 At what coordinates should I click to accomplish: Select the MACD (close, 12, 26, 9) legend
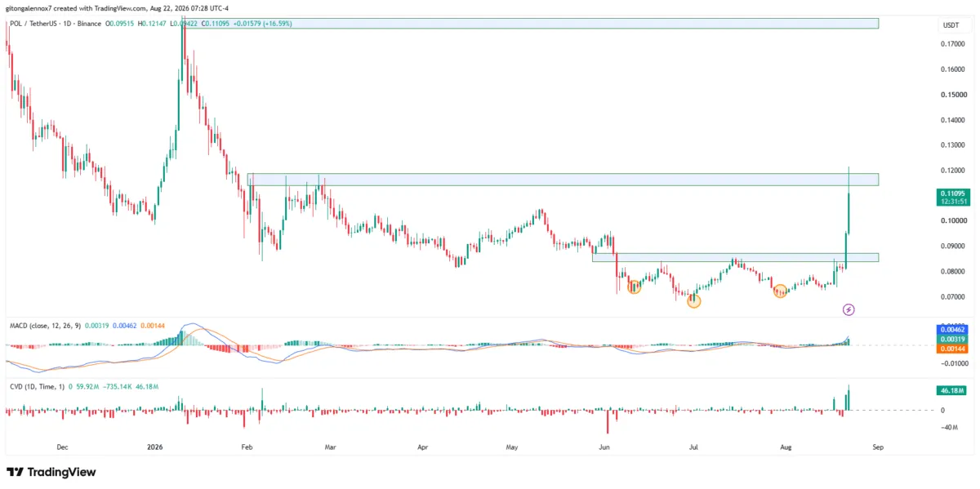click(45, 326)
